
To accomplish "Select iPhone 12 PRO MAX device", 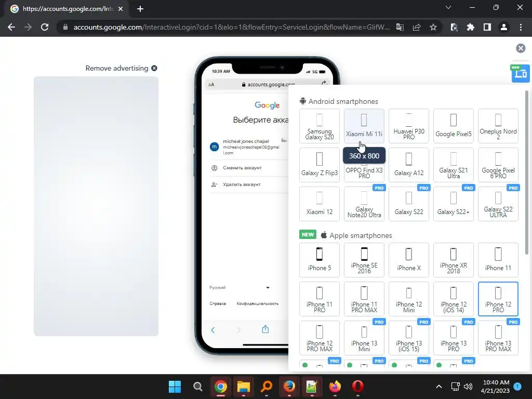I will [320, 338].
